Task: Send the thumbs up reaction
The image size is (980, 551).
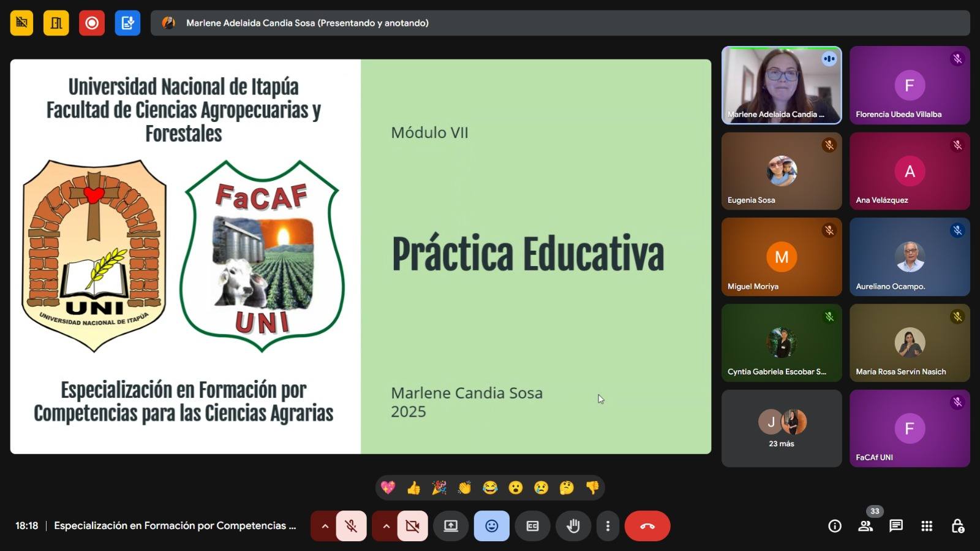Action: [x=413, y=488]
